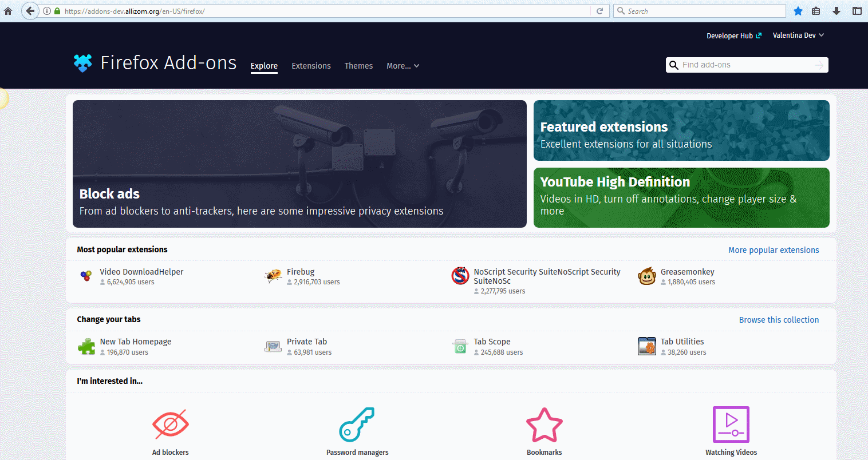Viewport: 868px width, 460px height.
Task: Click the 6,624,905 users count
Action: coord(131,282)
